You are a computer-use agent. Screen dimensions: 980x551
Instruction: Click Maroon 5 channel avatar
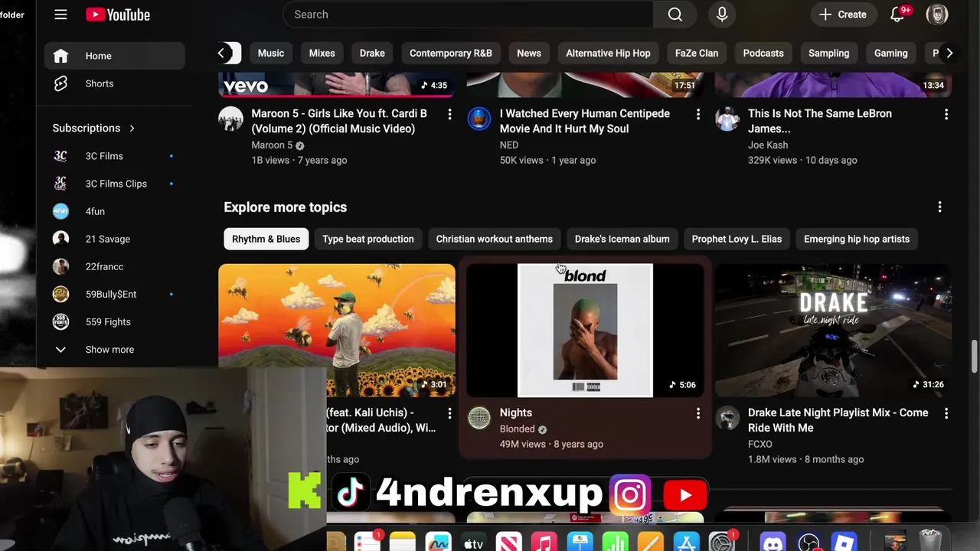point(230,119)
